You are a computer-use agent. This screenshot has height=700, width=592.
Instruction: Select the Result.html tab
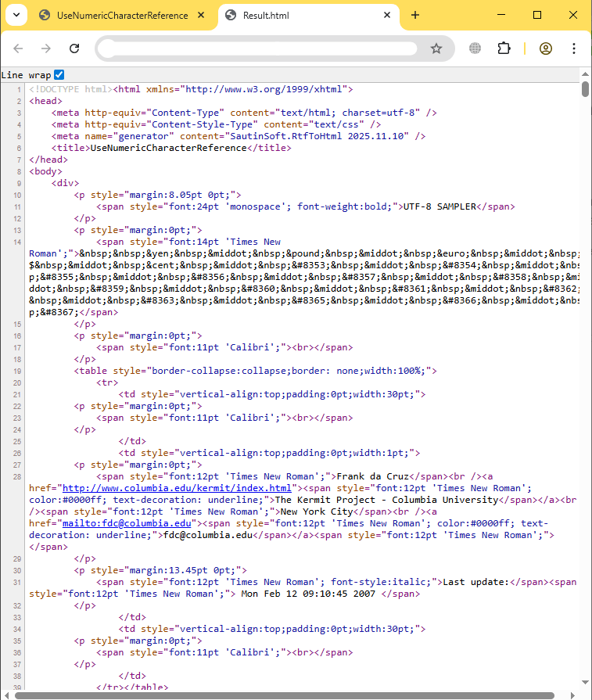click(308, 16)
